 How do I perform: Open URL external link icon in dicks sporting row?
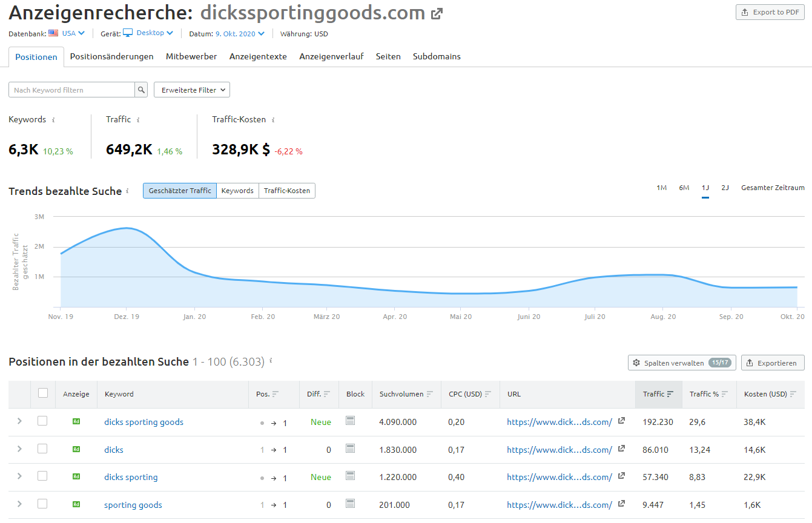(x=621, y=476)
